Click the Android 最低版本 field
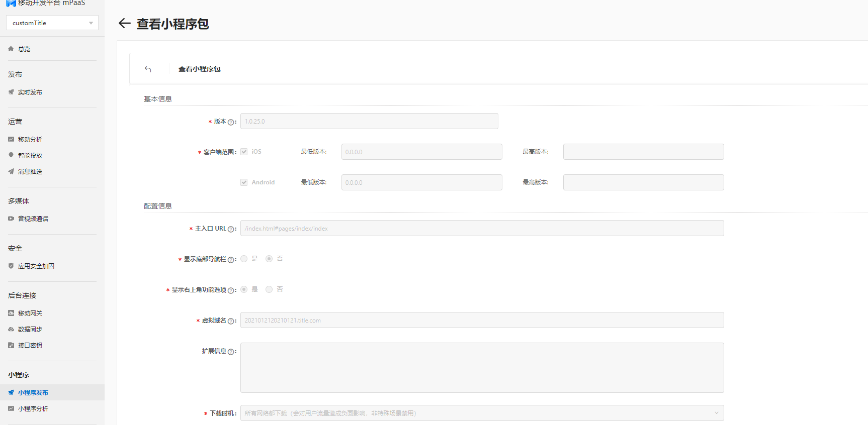Image resolution: width=868 pixels, height=425 pixels. pos(422,182)
